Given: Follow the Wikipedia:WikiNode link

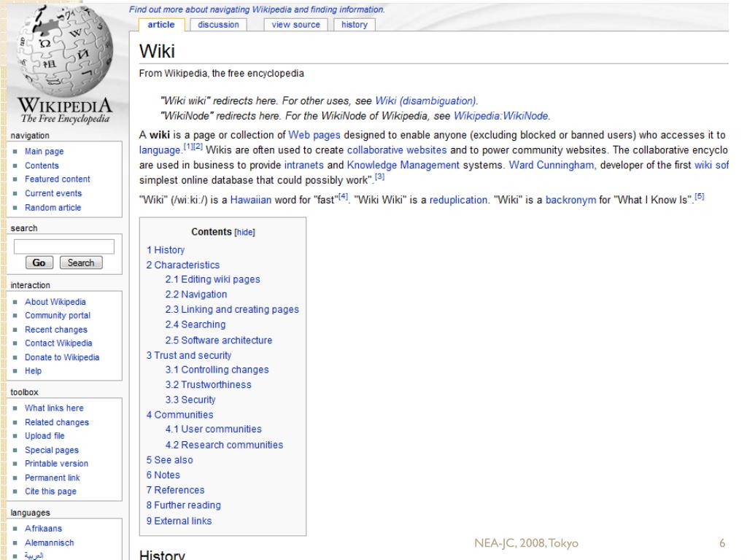Looking at the screenshot, I should pyautogui.click(x=500, y=116).
